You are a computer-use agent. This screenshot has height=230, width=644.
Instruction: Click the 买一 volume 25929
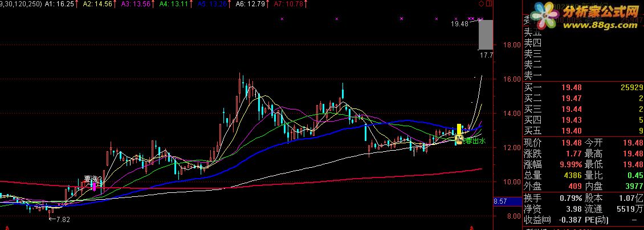point(633,87)
